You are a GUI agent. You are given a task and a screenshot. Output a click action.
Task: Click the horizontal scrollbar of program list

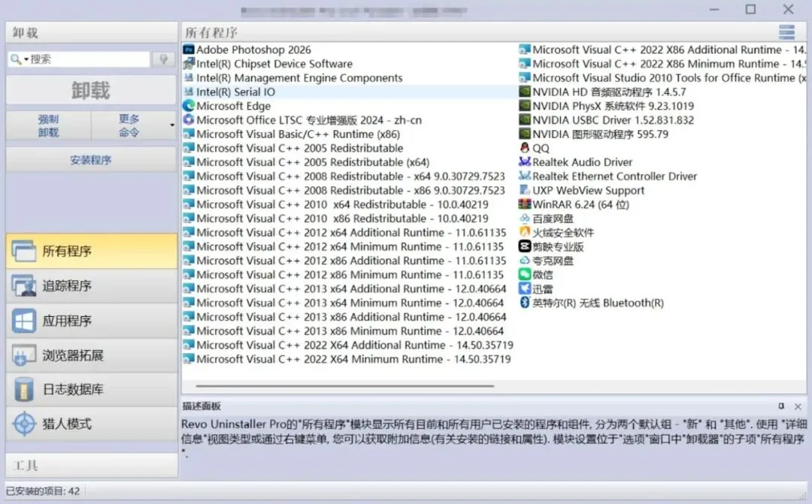(344, 385)
